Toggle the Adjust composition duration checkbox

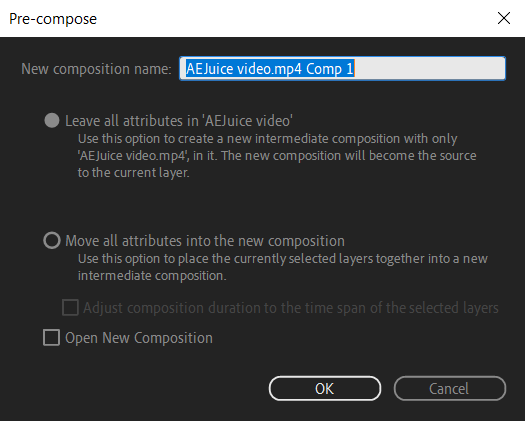[70, 307]
